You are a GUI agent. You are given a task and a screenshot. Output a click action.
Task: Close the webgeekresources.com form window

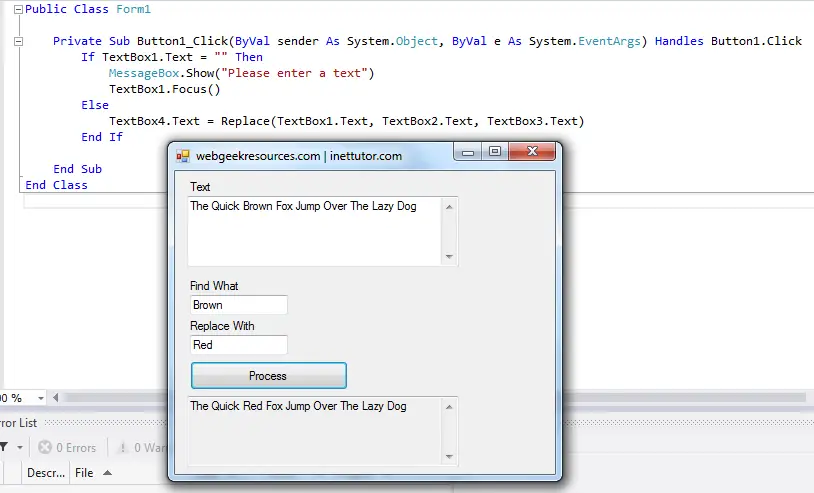click(x=530, y=152)
